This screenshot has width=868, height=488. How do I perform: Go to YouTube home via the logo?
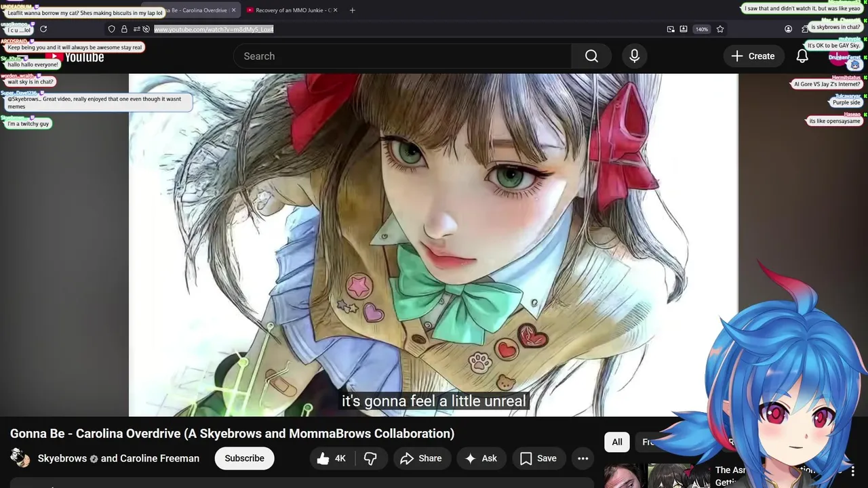click(x=75, y=57)
